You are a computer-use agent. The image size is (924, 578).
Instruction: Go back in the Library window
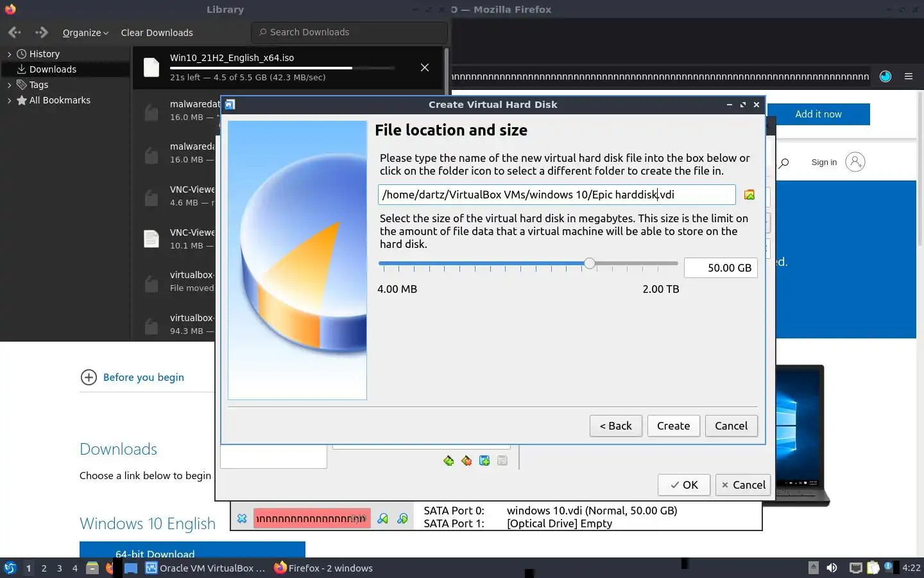point(15,32)
